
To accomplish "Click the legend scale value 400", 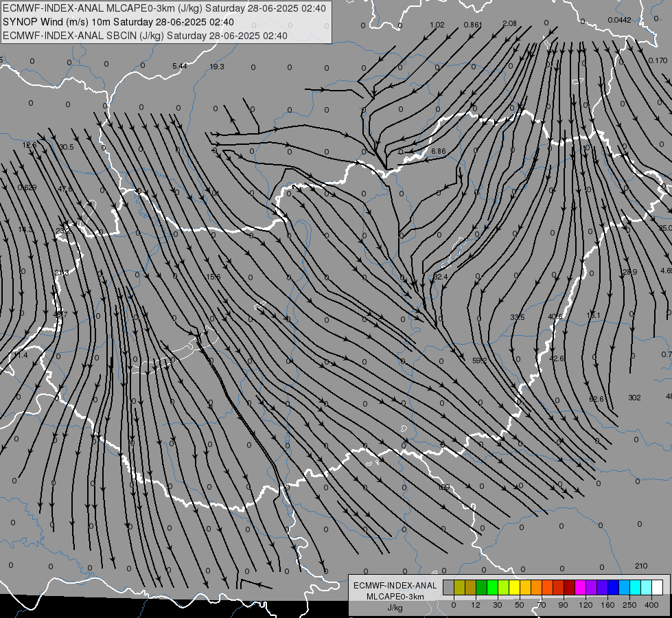I will (x=651, y=605).
